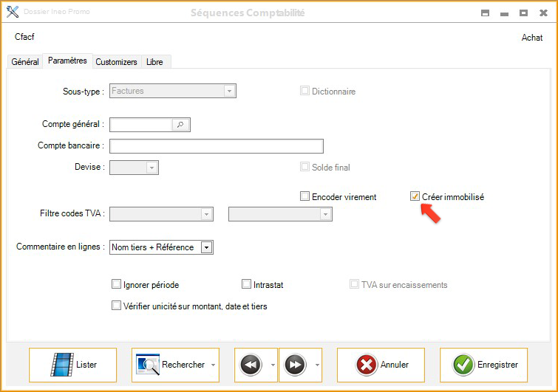Go to next record with fast-forward button
558x392 pixels.
pyautogui.click(x=295, y=365)
